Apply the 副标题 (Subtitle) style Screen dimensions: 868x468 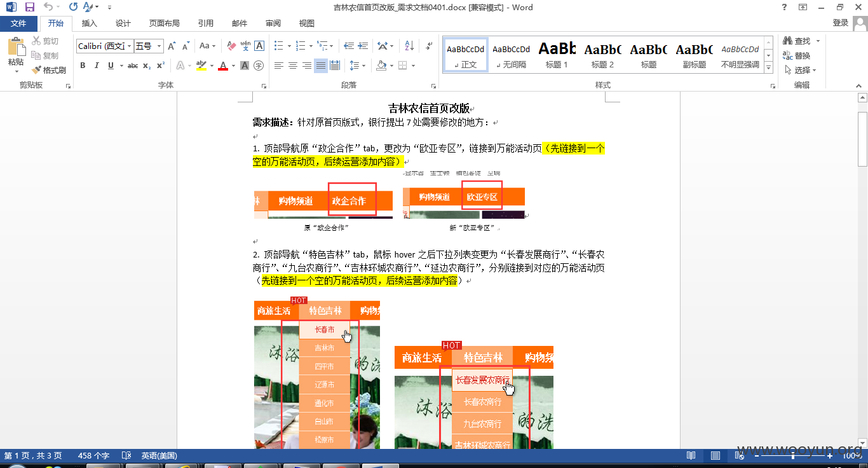coord(694,55)
